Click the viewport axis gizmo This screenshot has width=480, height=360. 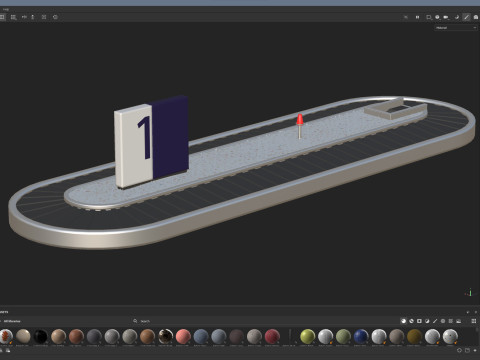pos(469,293)
